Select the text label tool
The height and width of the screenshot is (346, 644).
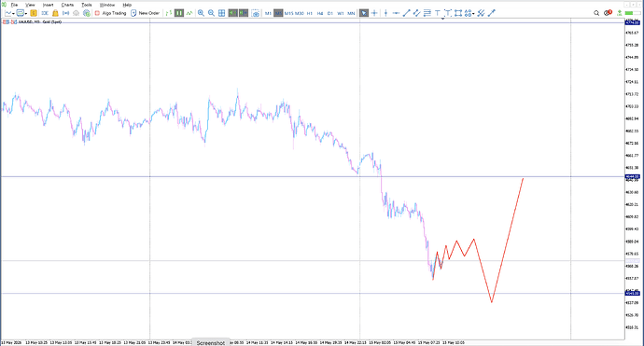[448, 13]
